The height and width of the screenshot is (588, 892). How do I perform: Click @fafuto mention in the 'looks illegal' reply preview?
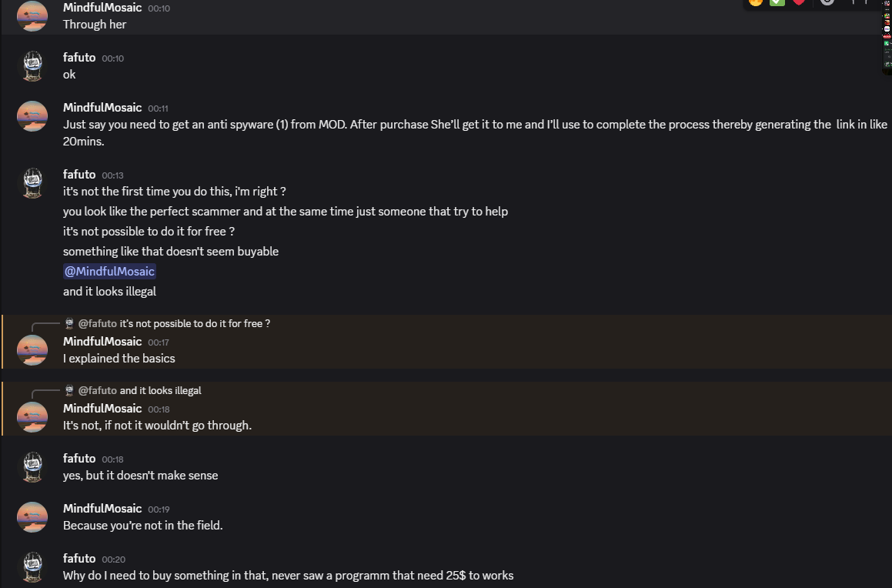coord(98,391)
